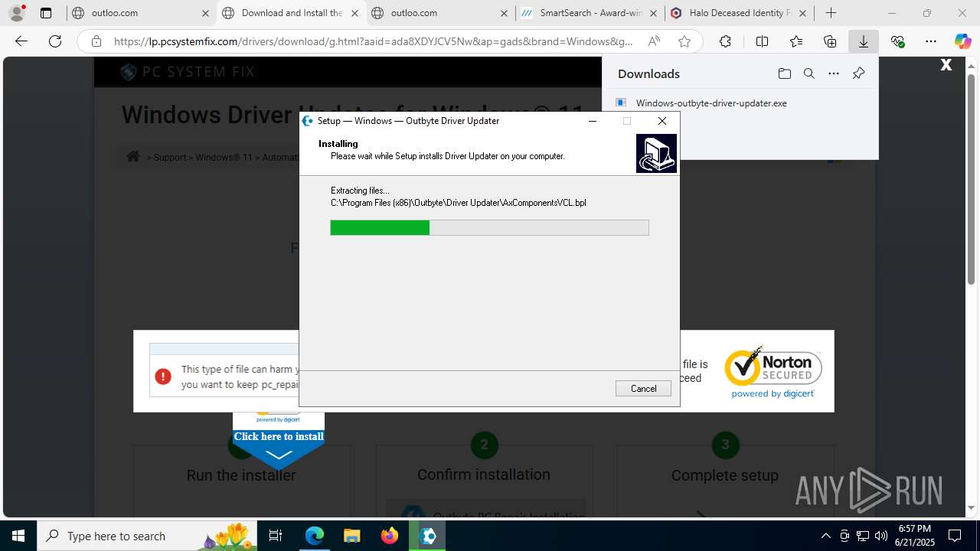
Task: Open Task View on taskbar
Action: pos(276,536)
